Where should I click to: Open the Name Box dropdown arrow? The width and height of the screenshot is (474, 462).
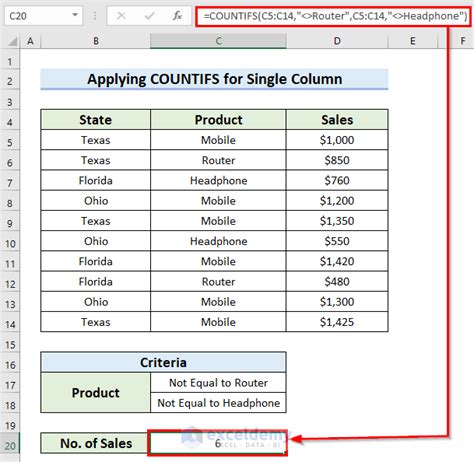coord(75,15)
